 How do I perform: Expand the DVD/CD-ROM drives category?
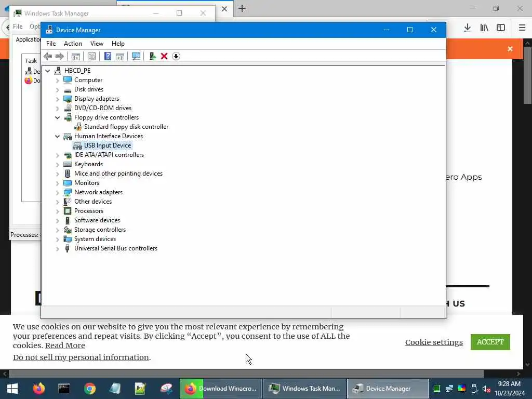(57, 108)
